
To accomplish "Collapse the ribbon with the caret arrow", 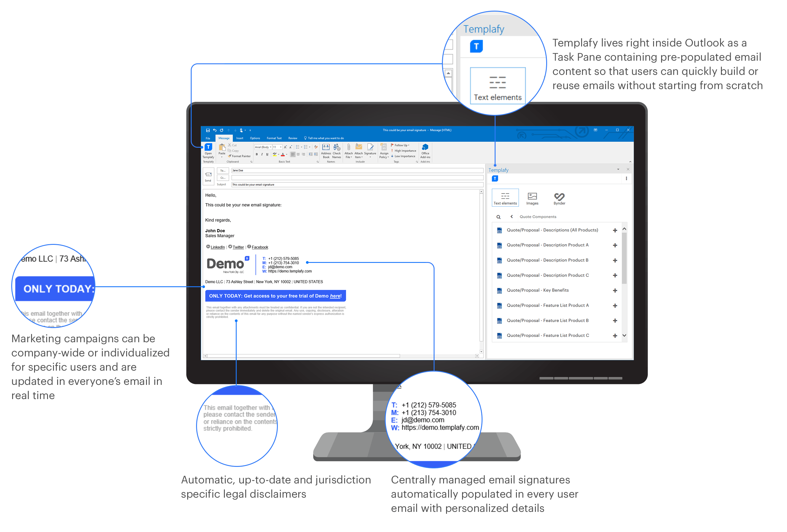I will [630, 162].
